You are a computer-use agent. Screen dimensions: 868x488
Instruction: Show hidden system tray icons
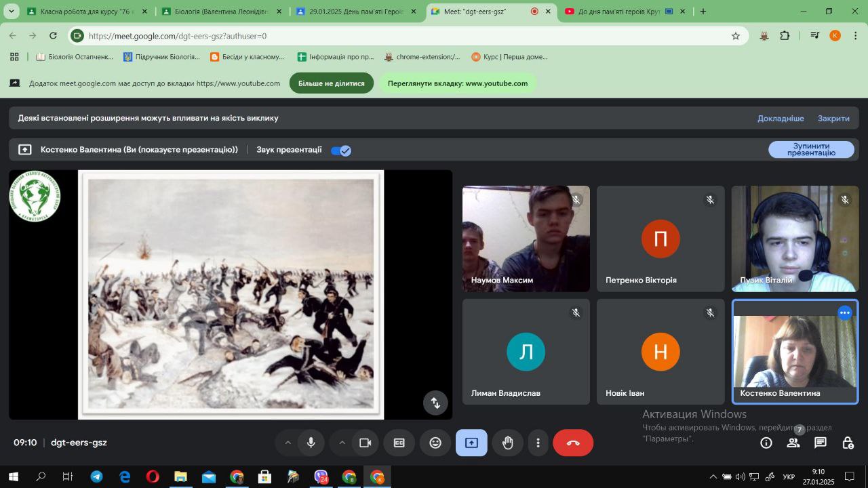click(x=713, y=477)
